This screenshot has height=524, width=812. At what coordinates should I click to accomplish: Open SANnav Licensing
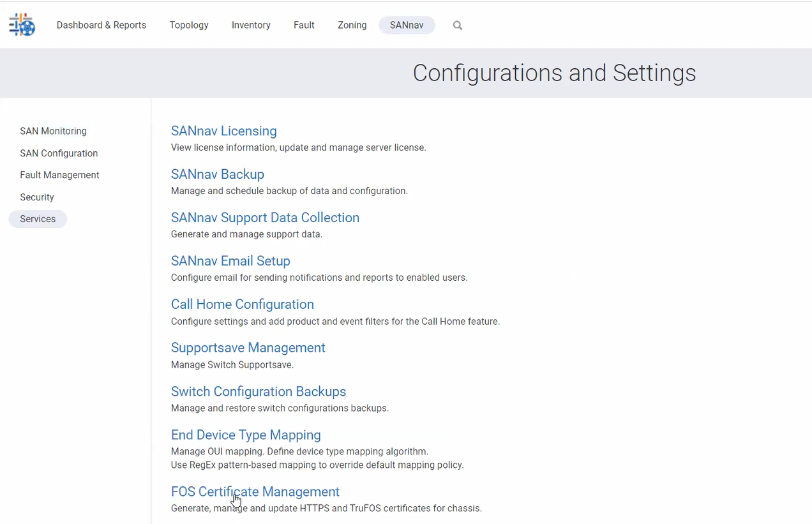(223, 131)
